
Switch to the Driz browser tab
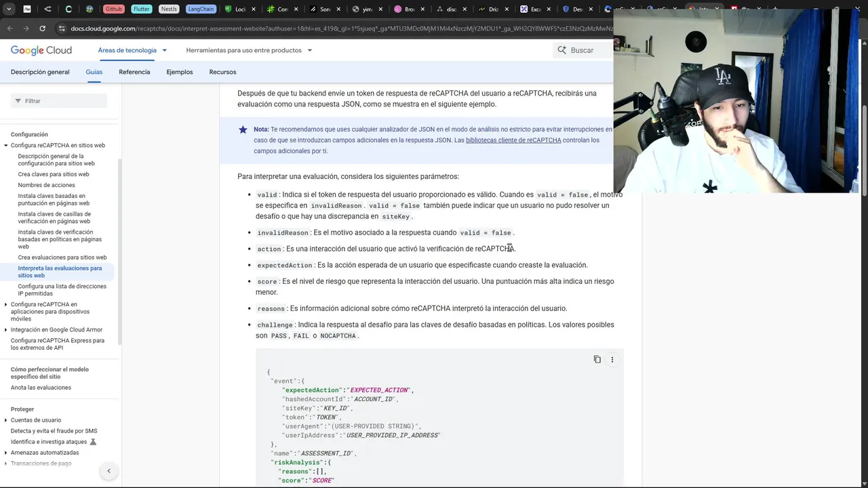click(493, 9)
